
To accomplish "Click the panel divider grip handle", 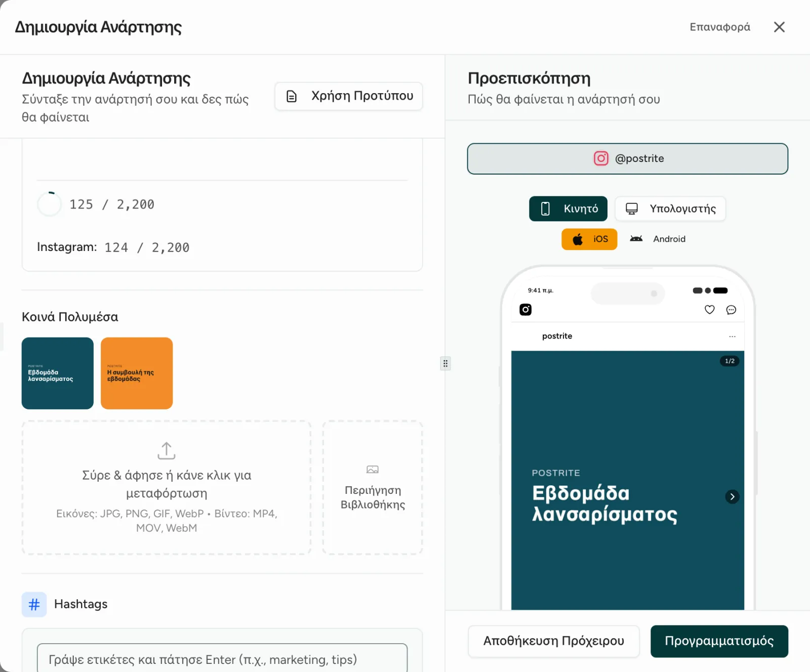I will [445, 363].
